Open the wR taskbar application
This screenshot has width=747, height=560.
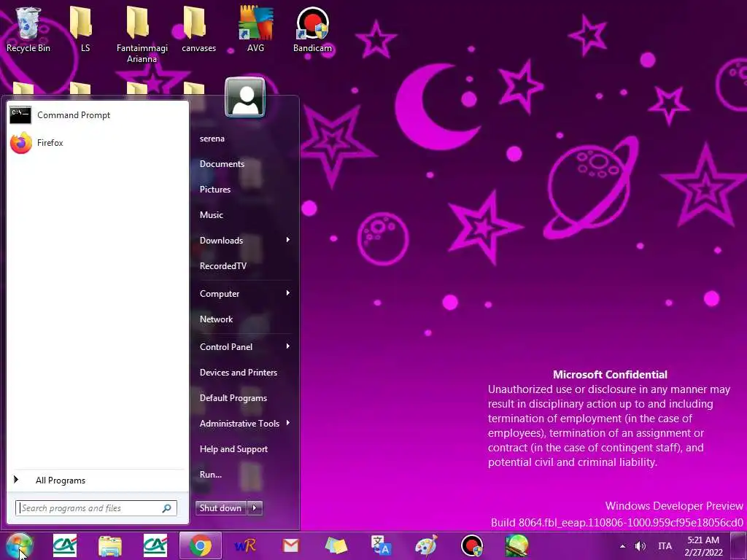pyautogui.click(x=245, y=545)
